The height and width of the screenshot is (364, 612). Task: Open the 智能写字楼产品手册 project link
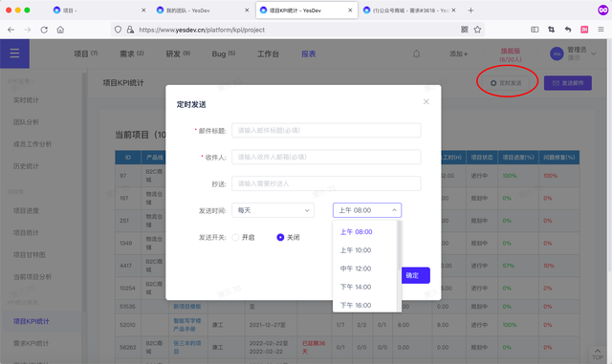pos(187,325)
